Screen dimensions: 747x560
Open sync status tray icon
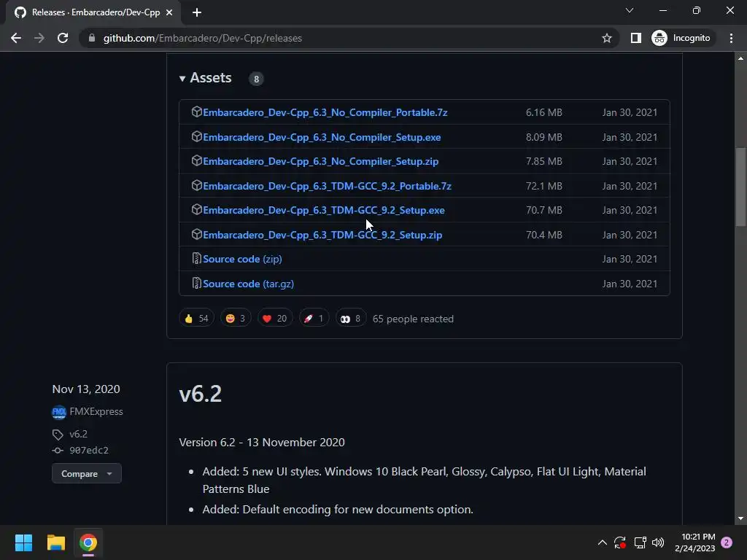620,542
